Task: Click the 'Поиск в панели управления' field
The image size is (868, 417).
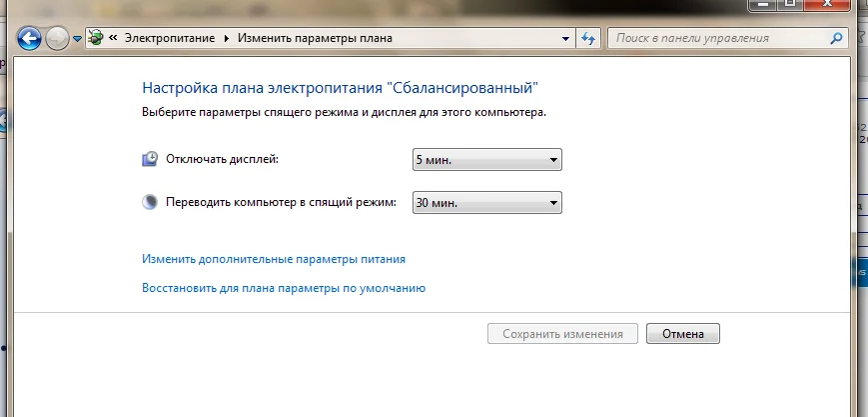Action: pyautogui.click(x=719, y=38)
